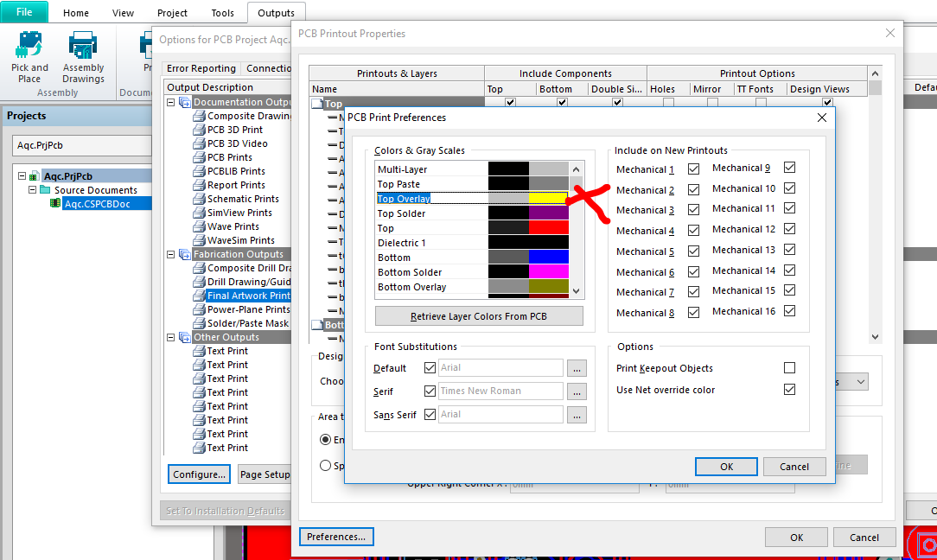Collapse Aqc.PrjPcb project node
937x560 pixels.
pos(22,176)
